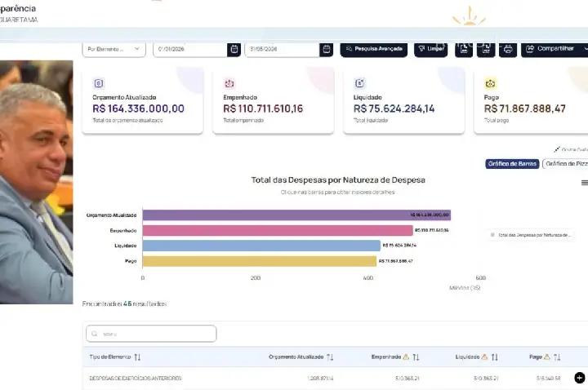Sort by Tipo de Elemento column

137,357
